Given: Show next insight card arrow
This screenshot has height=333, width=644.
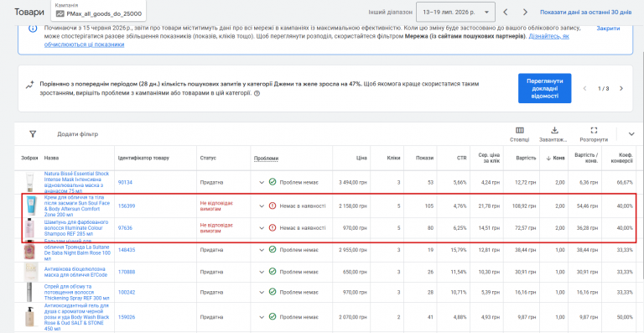Looking at the screenshot, I should (621, 88).
